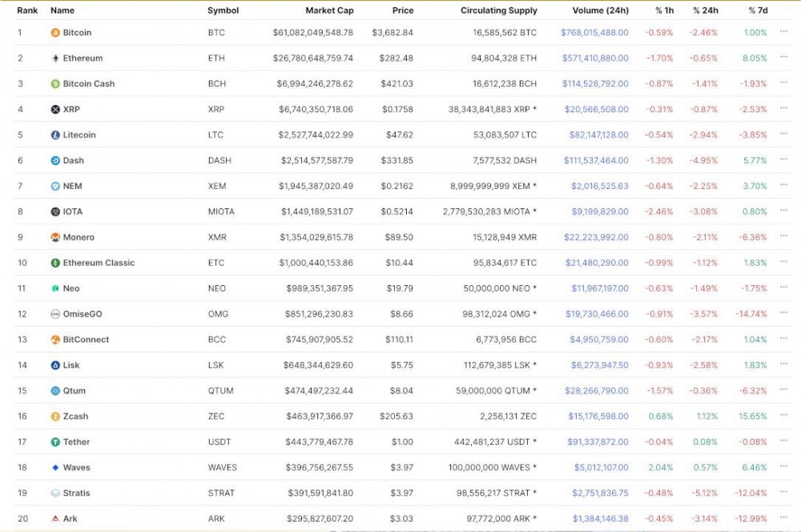Click the Monero coin logo
This screenshot has width=801, height=532.
point(55,237)
